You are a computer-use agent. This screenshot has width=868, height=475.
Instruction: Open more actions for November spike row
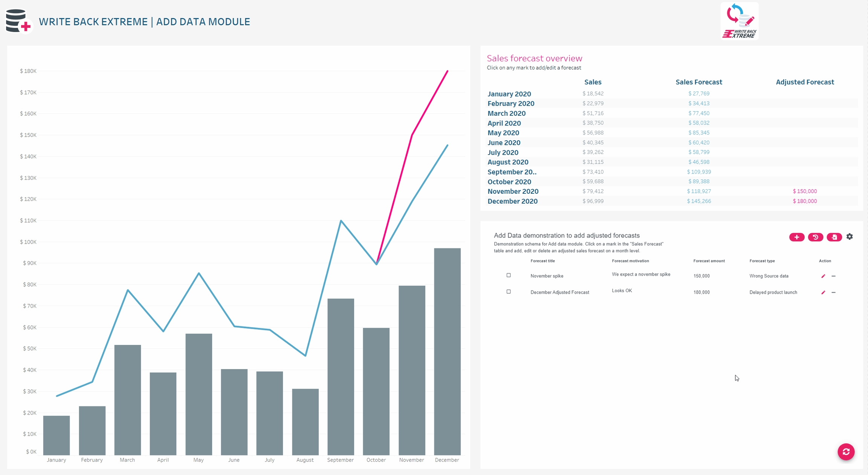(833, 276)
